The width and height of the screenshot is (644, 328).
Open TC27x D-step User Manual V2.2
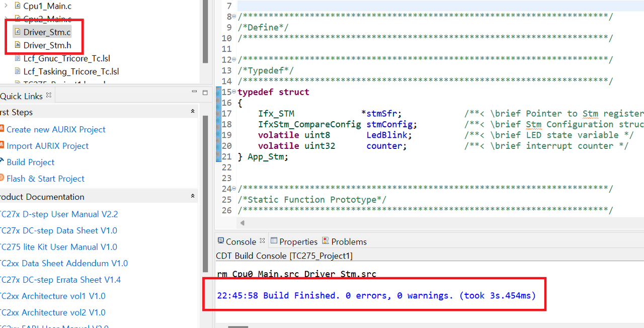[58, 214]
